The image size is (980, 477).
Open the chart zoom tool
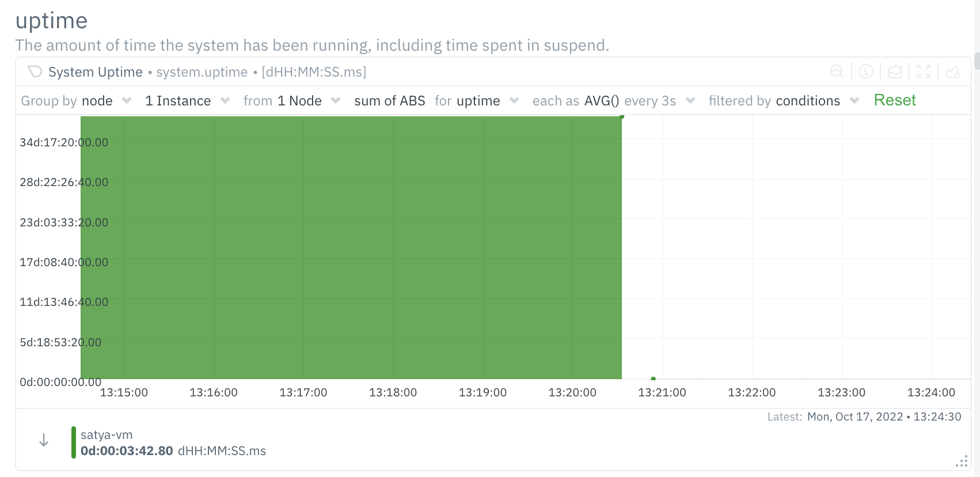[837, 72]
